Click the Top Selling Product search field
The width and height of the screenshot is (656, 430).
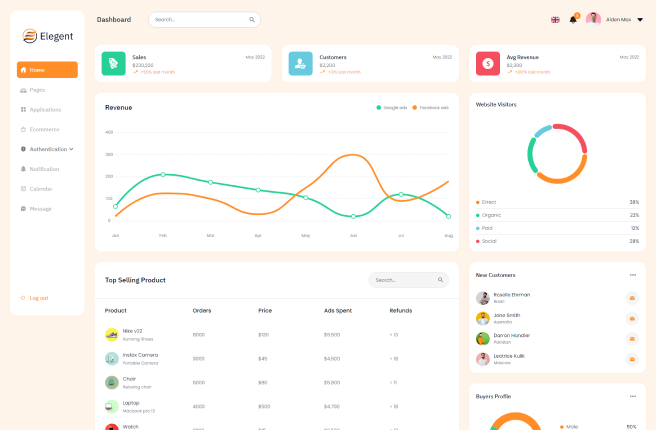[403, 280]
